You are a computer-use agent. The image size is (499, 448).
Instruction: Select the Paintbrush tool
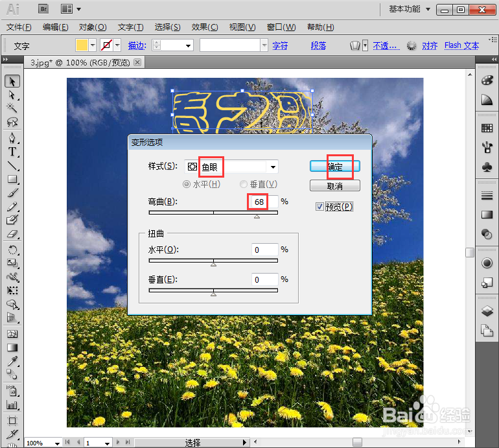[12, 193]
